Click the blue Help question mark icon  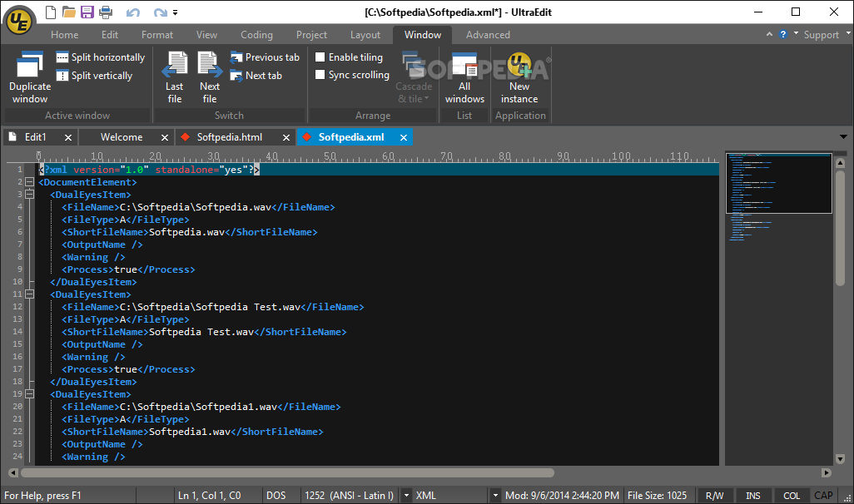[x=783, y=34]
